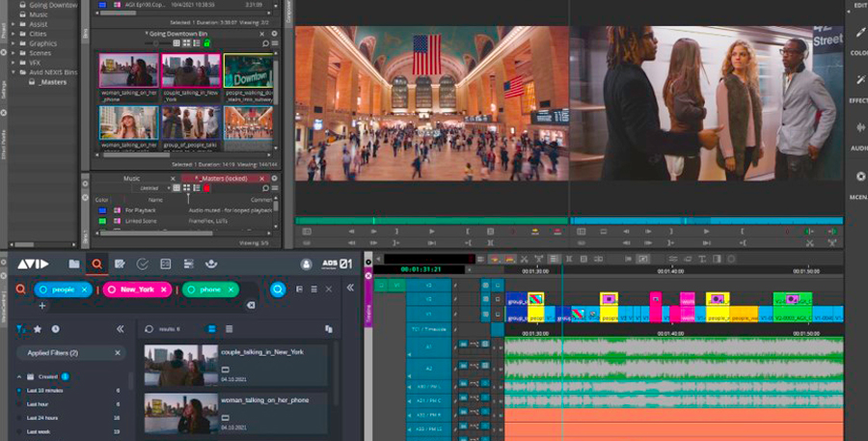Show recent searches clock icon
The image size is (868, 441).
[55, 329]
